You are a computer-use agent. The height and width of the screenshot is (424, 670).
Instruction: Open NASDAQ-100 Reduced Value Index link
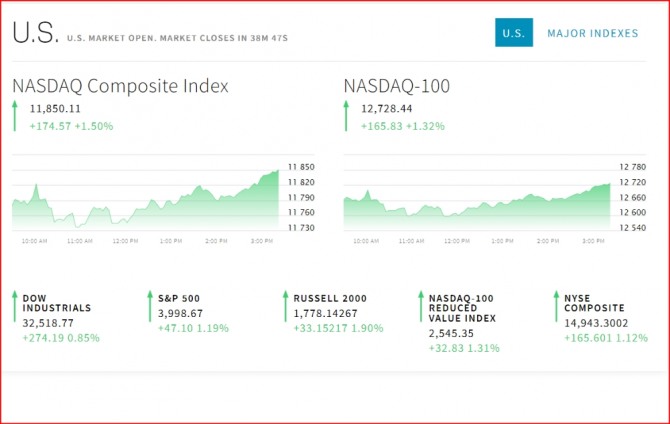point(463,308)
